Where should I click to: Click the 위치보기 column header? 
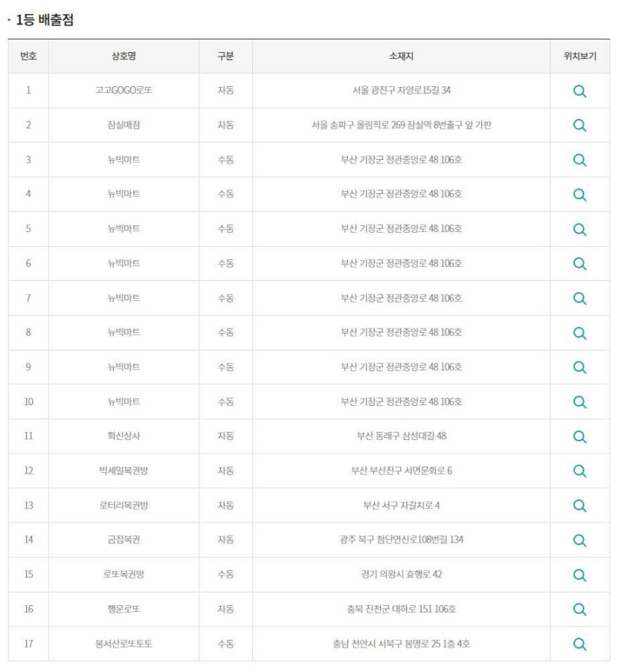pos(580,56)
